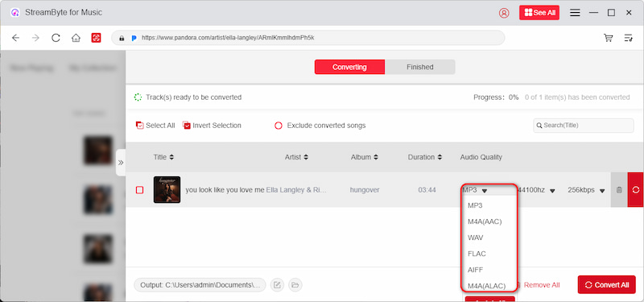Reload the page with the refresh icon
The image size is (644, 302).
click(56, 38)
